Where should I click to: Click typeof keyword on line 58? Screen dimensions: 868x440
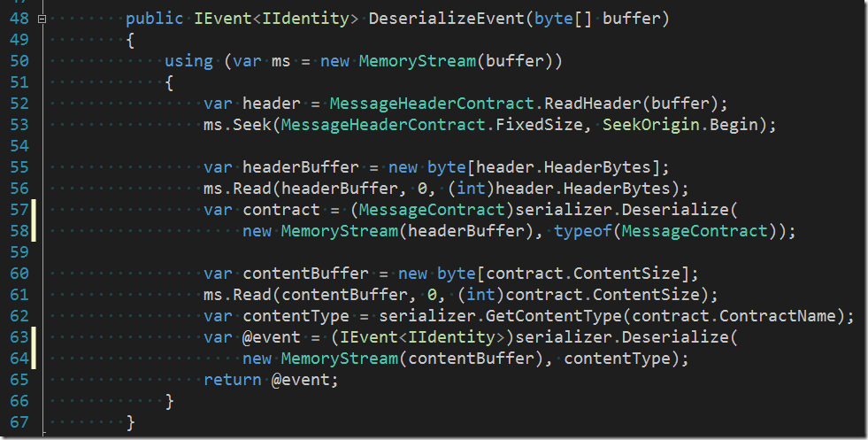(582, 231)
